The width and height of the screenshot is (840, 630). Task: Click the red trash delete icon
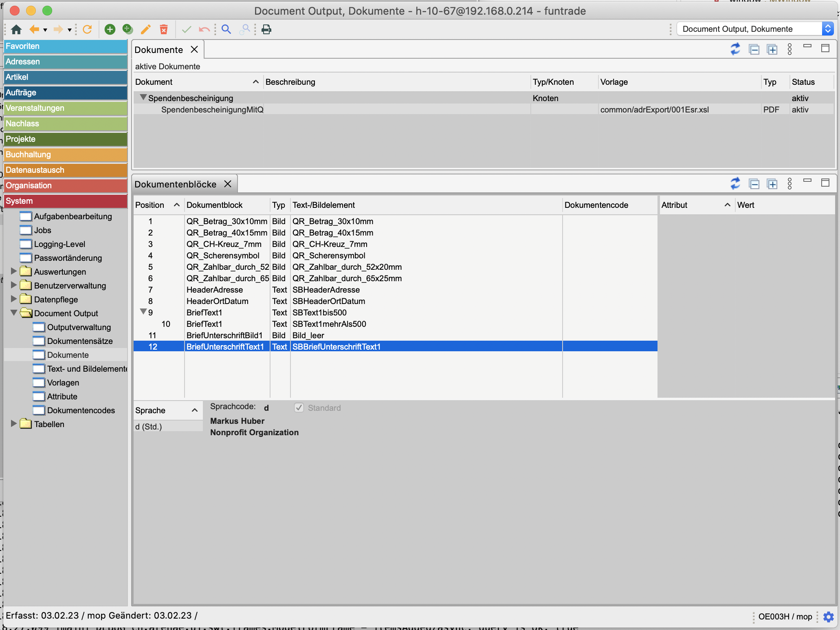pos(164,29)
